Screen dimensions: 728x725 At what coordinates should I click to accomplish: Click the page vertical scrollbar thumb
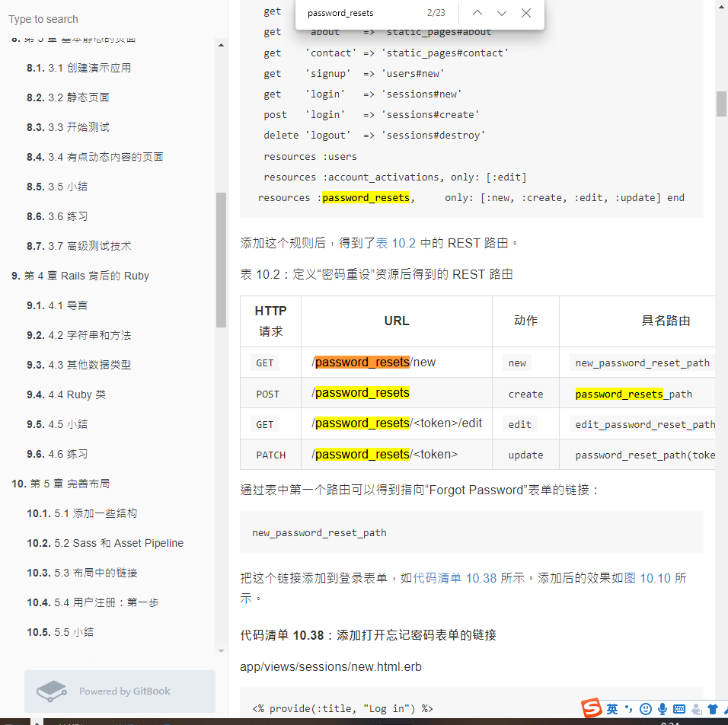[721, 104]
